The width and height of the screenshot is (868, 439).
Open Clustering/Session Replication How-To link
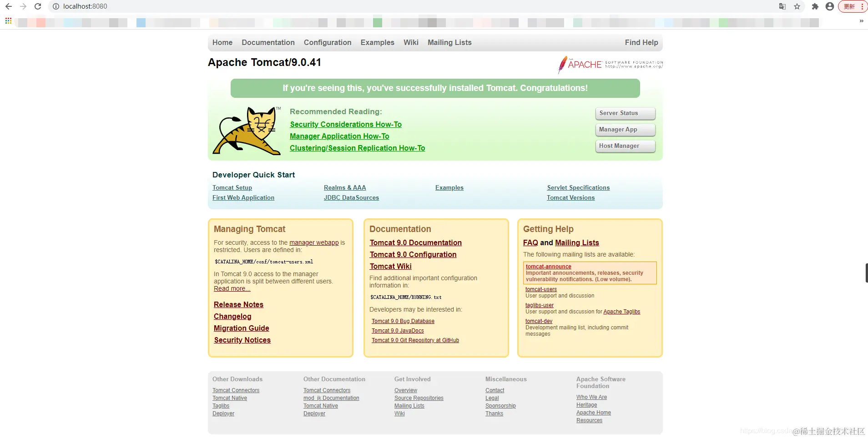pyautogui.click(x=358, y=148)
